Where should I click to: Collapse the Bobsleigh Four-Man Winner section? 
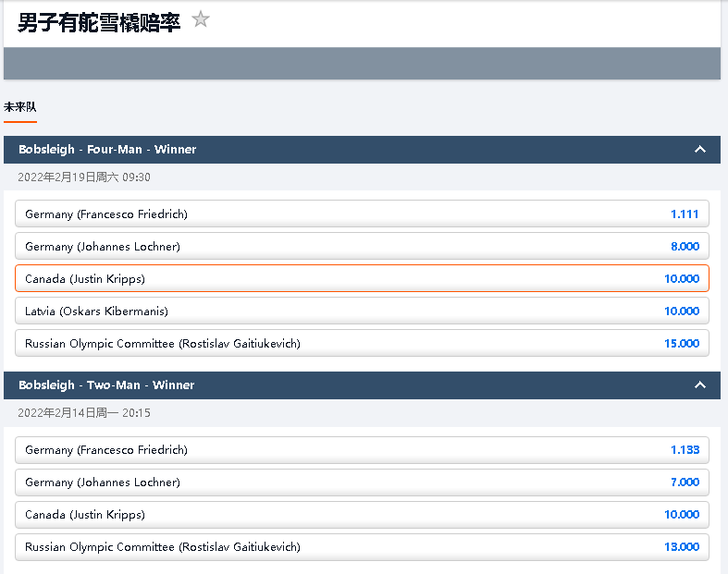click(700, 150)
